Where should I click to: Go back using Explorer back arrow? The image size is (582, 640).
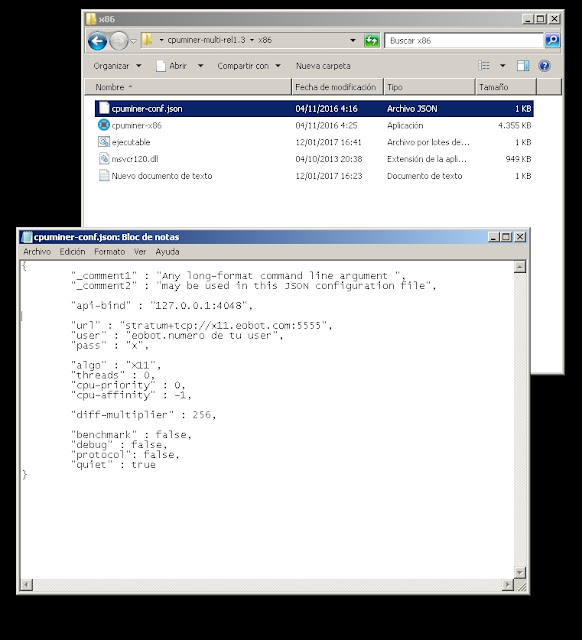(x=97, y=41)
